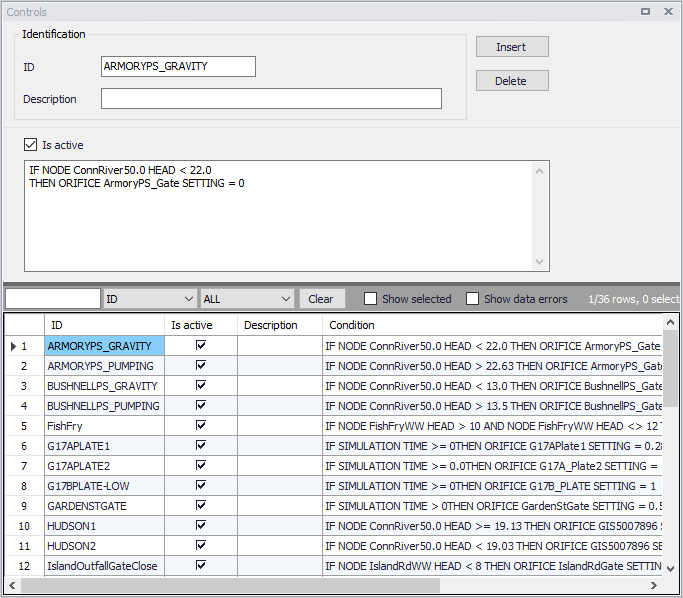Select the IslandOutfallGateClose ID cell

point(104,566)
